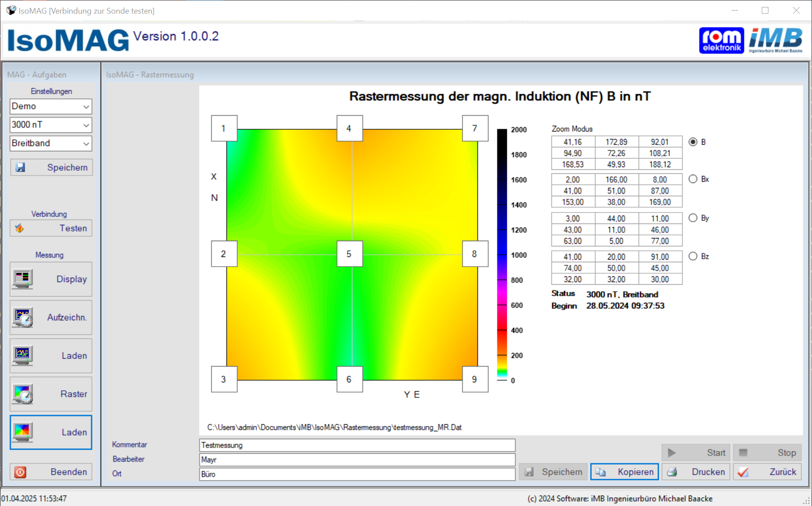Click grid point 5 on raster map
This screenshot has width=812, height=506.
tap(349, 254)
